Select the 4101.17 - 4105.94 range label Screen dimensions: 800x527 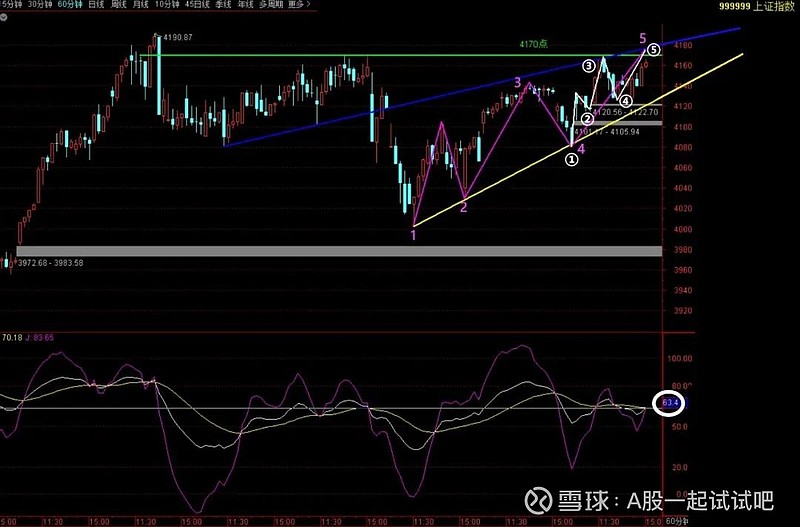pos(607,132)
